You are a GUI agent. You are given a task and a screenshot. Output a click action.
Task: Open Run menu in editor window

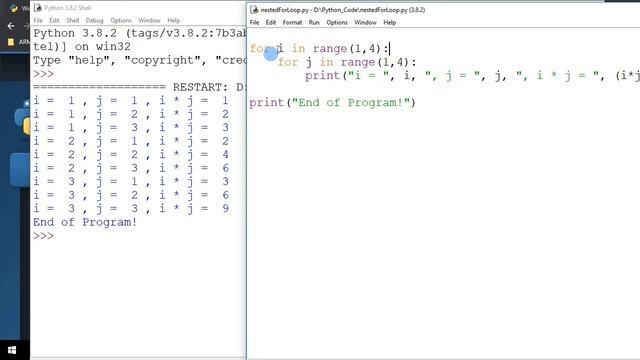tap(314, 22)
